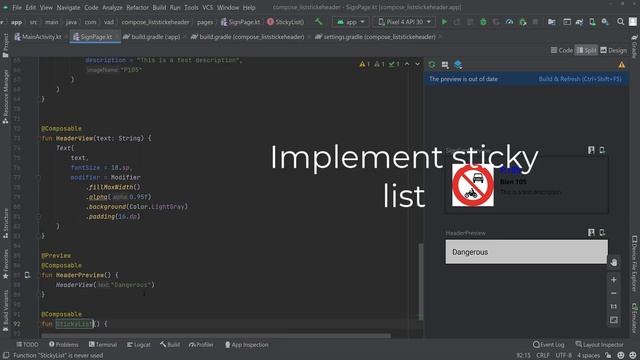Screen dimensions: 640x360
Task: Open the app run configuration dropdown
Action: (351, 22)
